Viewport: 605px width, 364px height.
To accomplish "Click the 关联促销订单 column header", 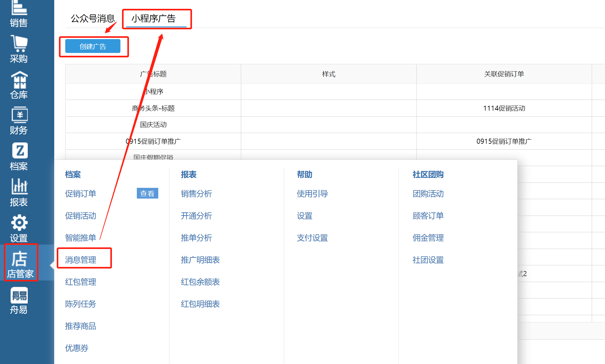I will 504,74.
